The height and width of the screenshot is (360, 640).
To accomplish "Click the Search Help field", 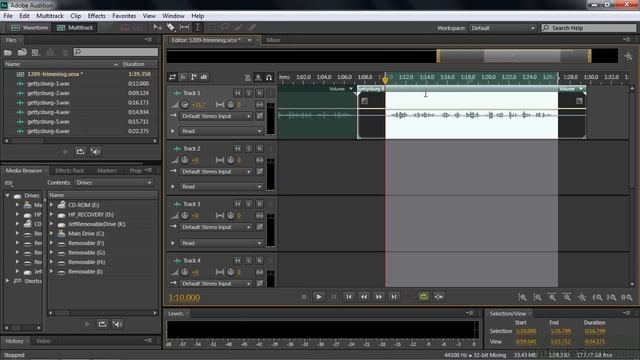I will pyautogui.click(x=589, y=28).
